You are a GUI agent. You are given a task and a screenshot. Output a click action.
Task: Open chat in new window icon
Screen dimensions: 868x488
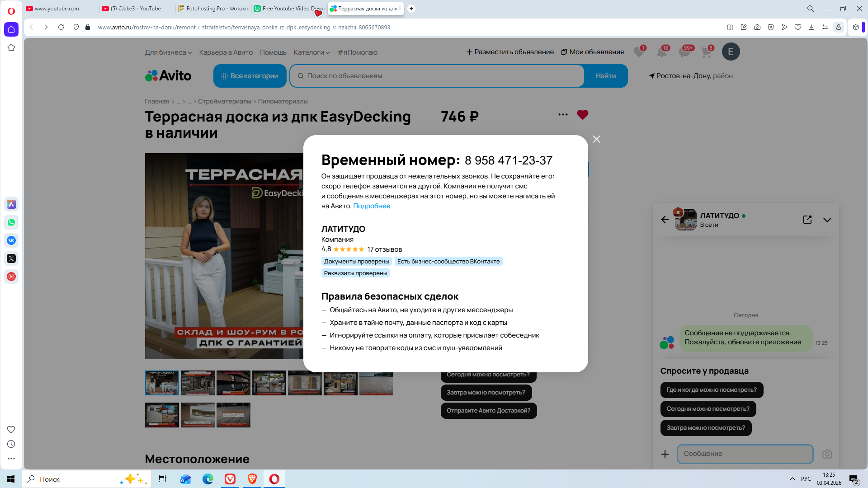click(x=807, y=220)
